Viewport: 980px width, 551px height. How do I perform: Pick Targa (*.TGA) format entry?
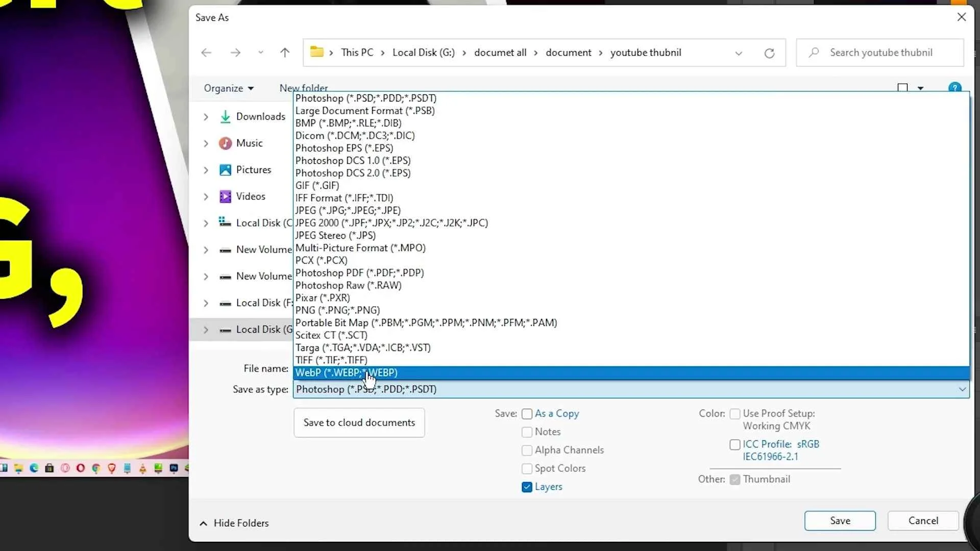click(631, 348)
